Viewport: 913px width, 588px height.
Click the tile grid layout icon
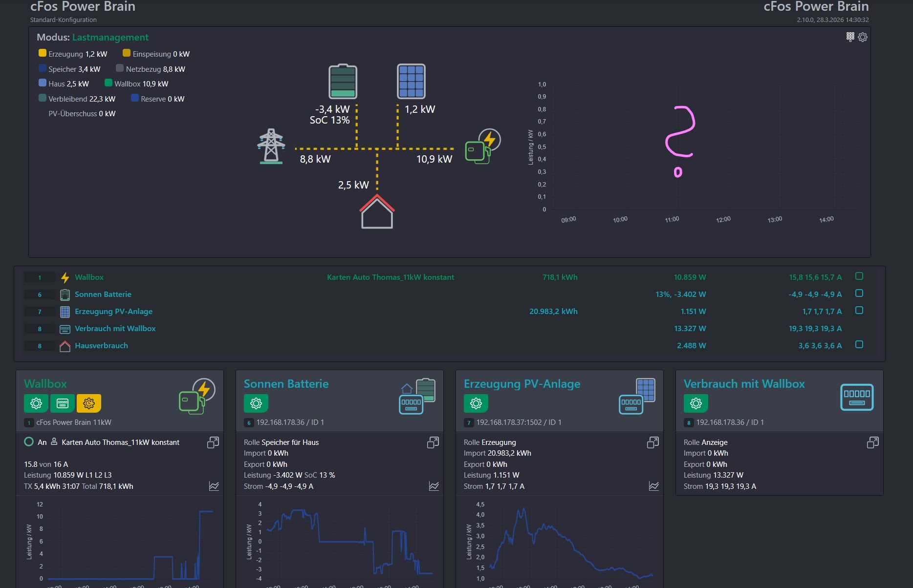coord(850,37)
